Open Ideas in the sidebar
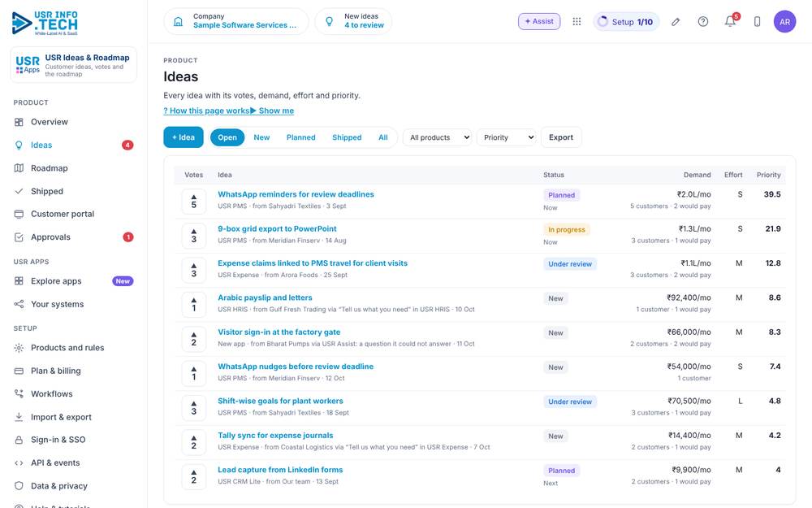The width and height of the screenshot is (812, 508). (x=74, y=145)
